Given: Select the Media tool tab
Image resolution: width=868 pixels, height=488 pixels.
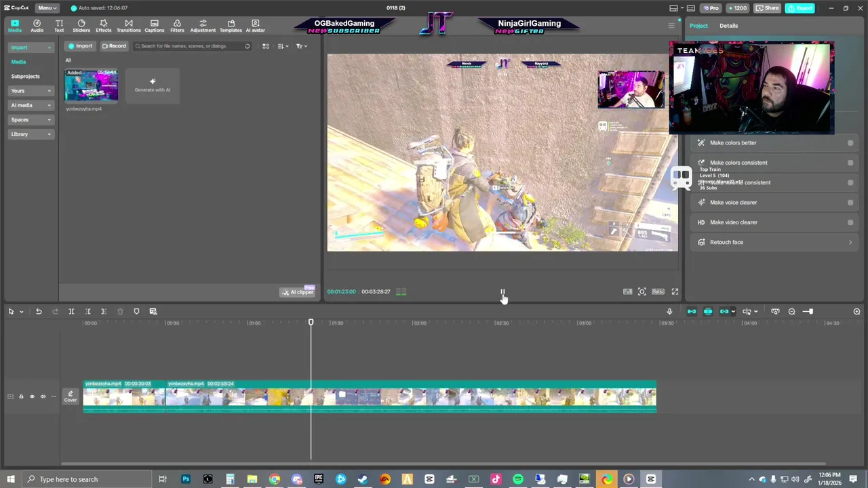Looking at the screenshot, I should tap(14, 26).
